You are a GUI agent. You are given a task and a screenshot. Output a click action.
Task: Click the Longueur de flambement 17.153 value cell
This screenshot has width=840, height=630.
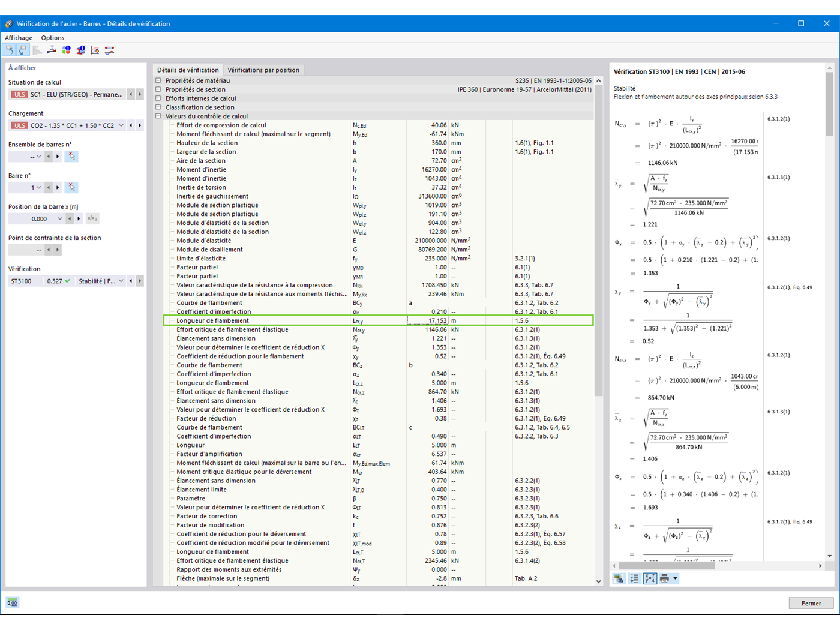(428, 321)
